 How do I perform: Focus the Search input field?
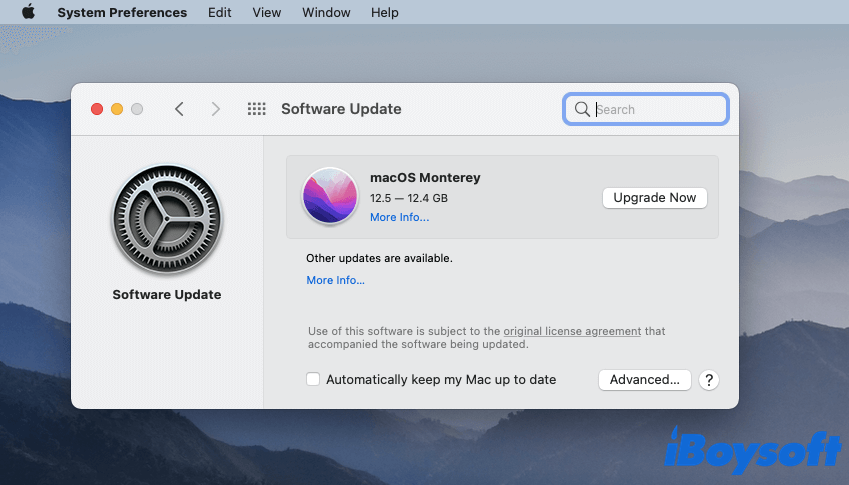click(658, 109)
